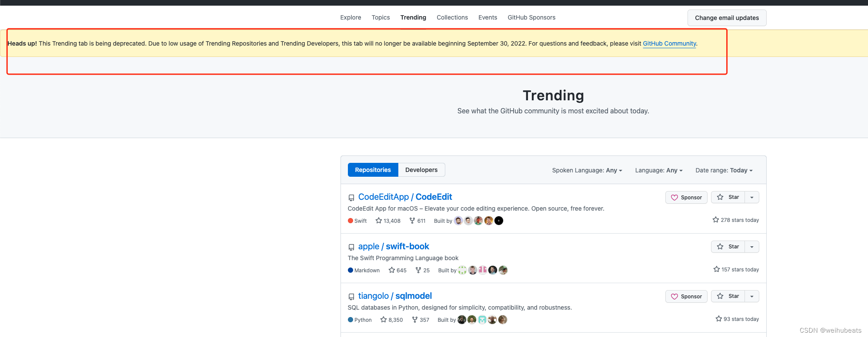Click the 'Trending' page heading
The width and height of the screenshot is (868, 337).
point(553,95)
